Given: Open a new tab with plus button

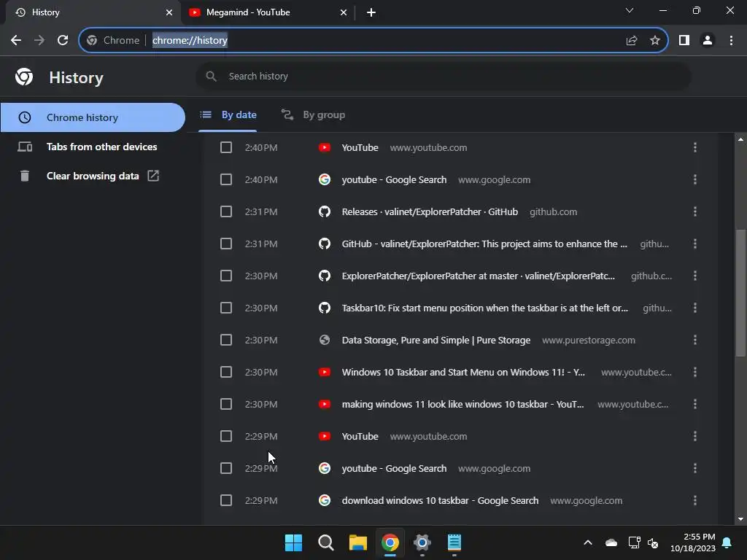Looking at the screenshot, I should [371, 12].
